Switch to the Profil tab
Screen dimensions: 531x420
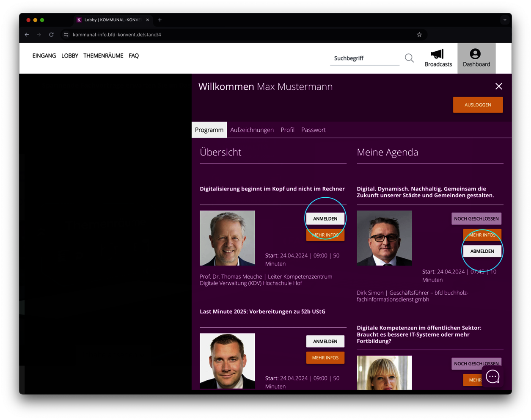pos(287,130)
